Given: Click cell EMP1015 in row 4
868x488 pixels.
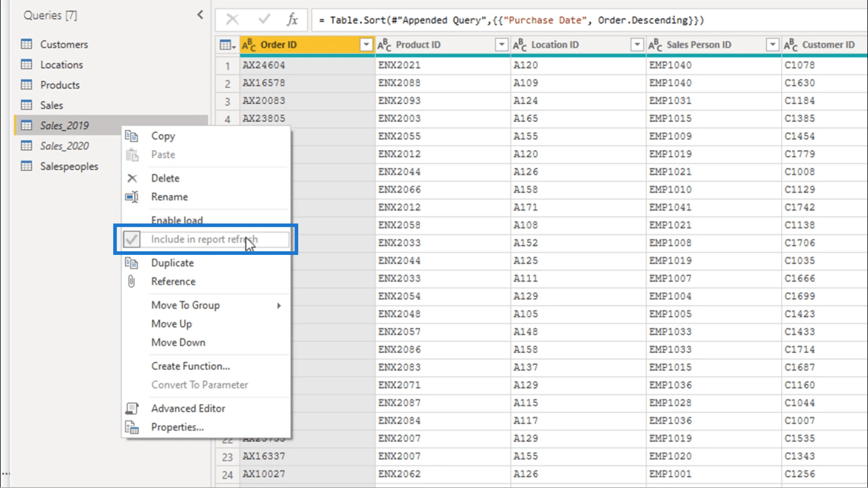Looking at the screenshot, I should 714,118.
